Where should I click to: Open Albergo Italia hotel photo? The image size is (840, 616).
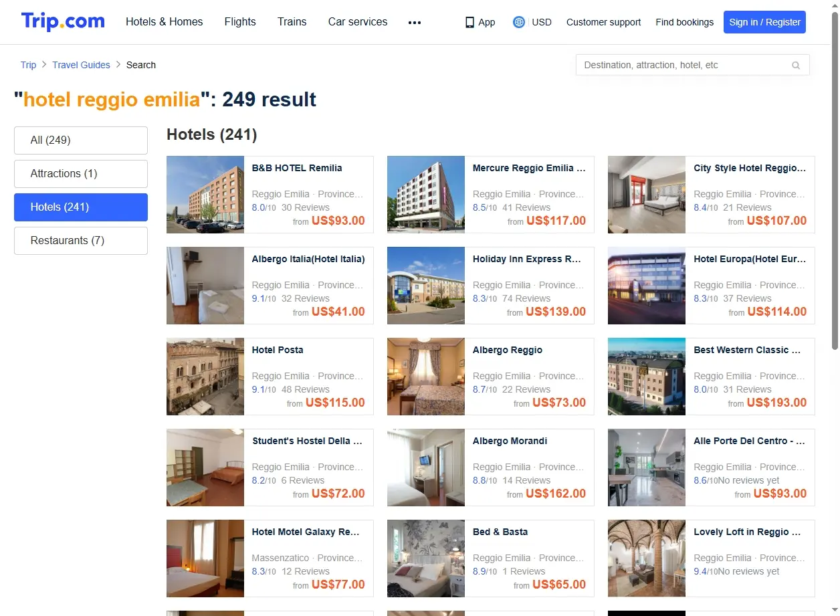[205, 286]
